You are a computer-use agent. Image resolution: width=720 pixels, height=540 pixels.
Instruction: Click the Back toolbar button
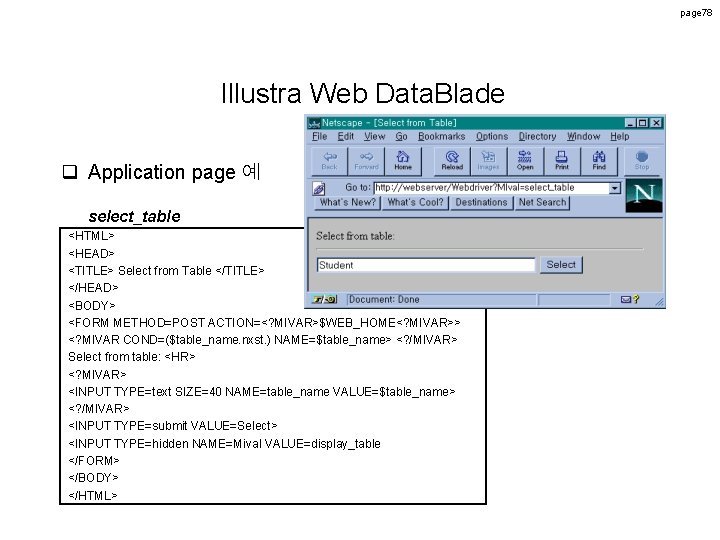[x=330, y=161]
